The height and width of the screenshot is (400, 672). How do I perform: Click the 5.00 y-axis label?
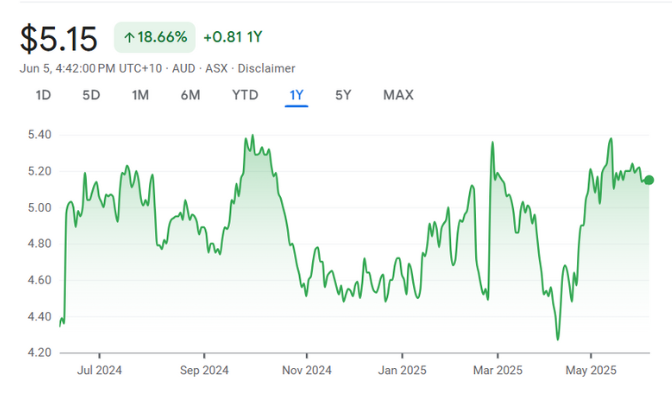39,208
